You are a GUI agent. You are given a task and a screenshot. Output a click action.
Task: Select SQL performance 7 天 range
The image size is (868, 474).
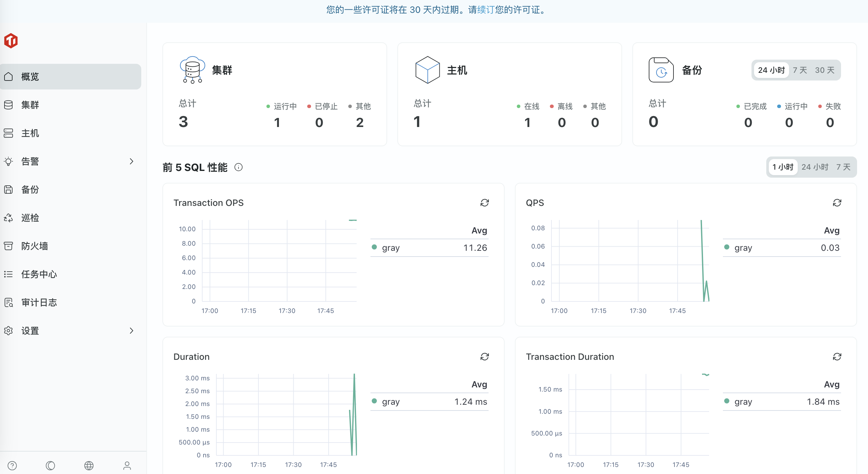click(843, 167)
